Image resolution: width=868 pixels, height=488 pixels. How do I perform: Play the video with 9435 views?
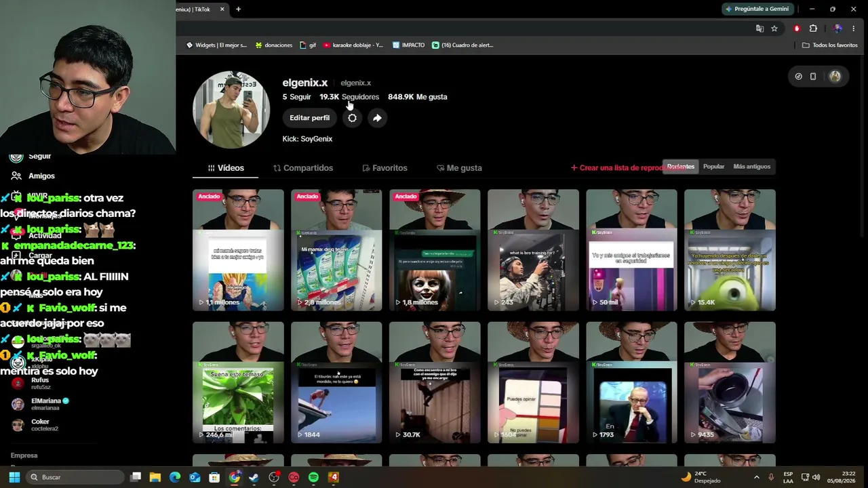click(730, 383)
